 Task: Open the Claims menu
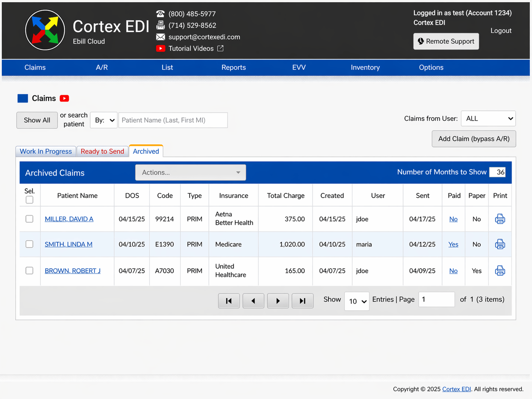point(35,68)
